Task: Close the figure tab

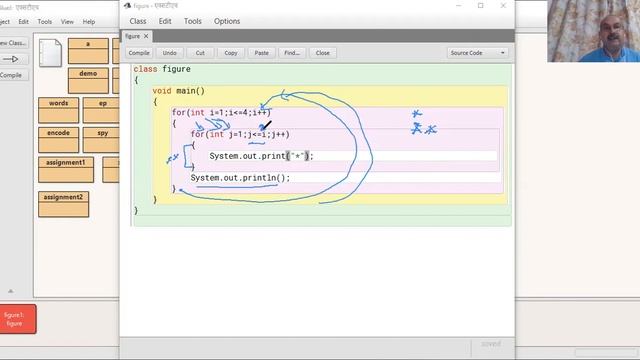Action: 146,36
